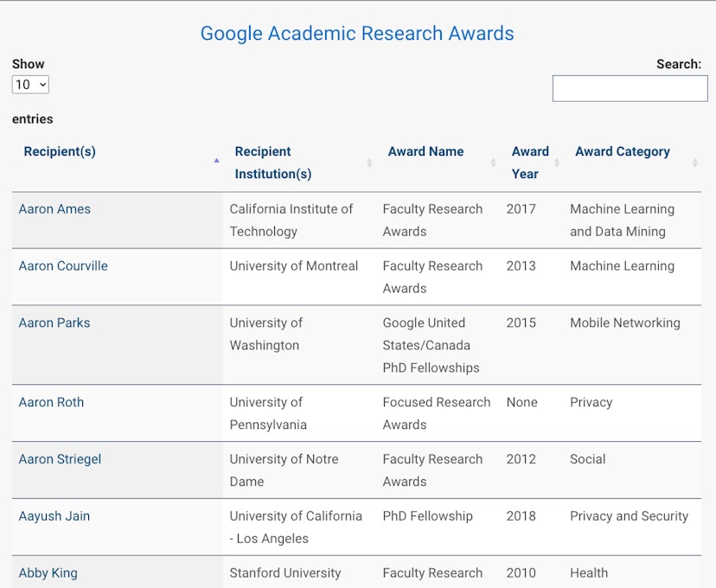716x588 pixels.
Task: Click sort arrows beside Award Category
Action: [x=695, y=163]
